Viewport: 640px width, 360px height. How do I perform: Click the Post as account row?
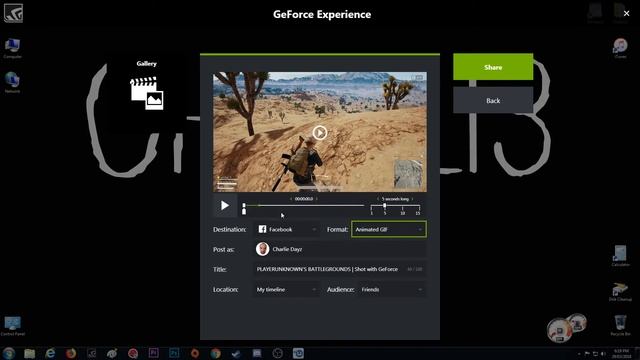click(340, 249)
